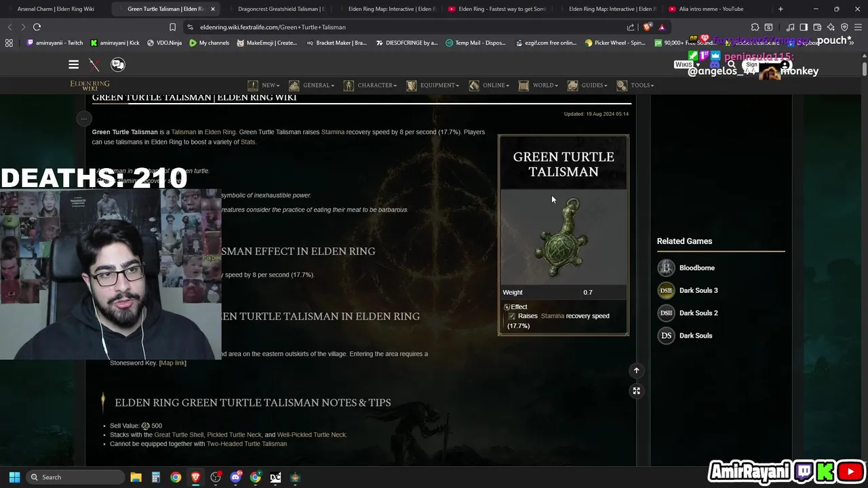The height and width of the screenshot is (488, 868).
Task: Click the fullscreen expand icon below the arrow
Action: coord(636,390)
